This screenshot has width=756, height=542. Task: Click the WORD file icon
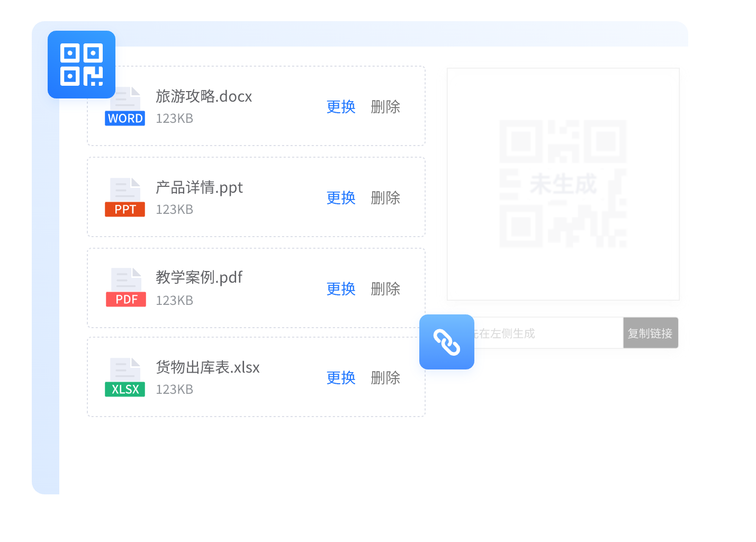coord(125,106)
